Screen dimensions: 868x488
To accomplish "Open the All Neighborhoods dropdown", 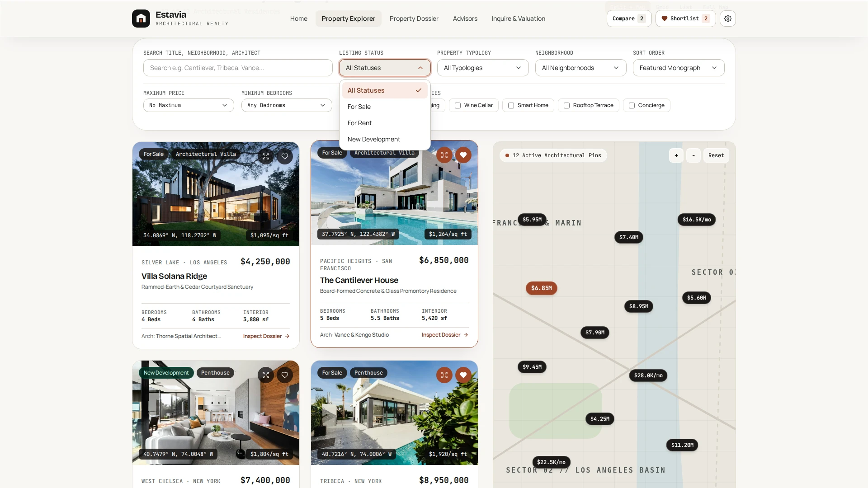I will [580, 68].
